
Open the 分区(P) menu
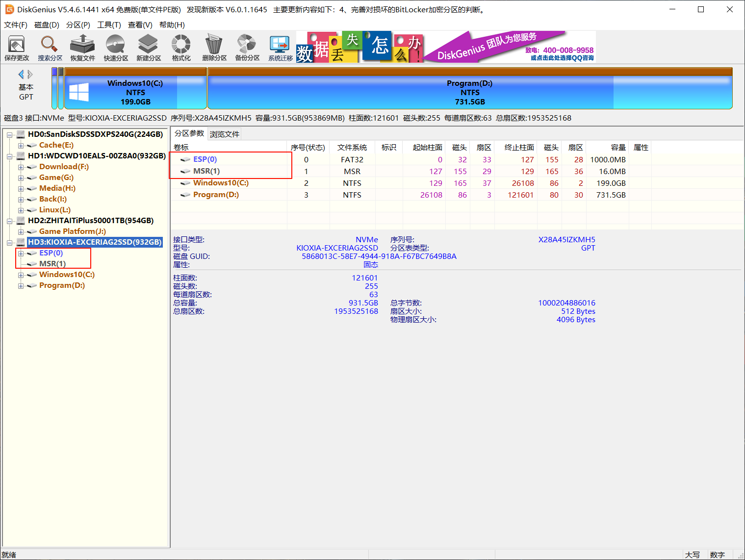[78, 25]
